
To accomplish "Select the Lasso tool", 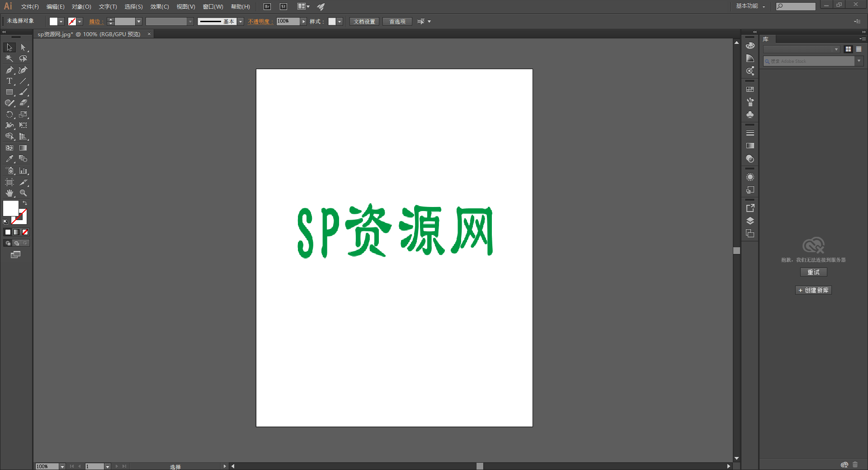I will point(24,58).
